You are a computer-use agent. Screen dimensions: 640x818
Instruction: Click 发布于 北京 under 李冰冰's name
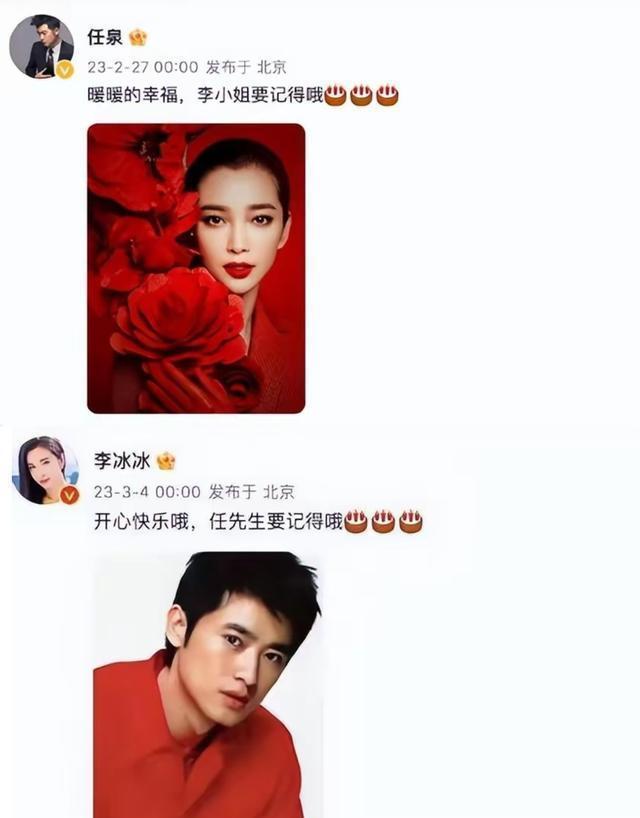[252, 491]
